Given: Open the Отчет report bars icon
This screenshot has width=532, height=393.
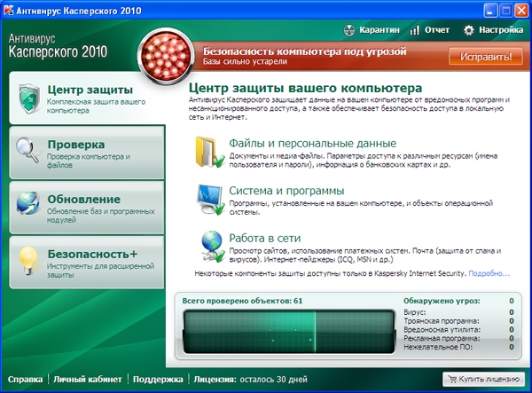Looking at the screenshot, I should 415,30.
